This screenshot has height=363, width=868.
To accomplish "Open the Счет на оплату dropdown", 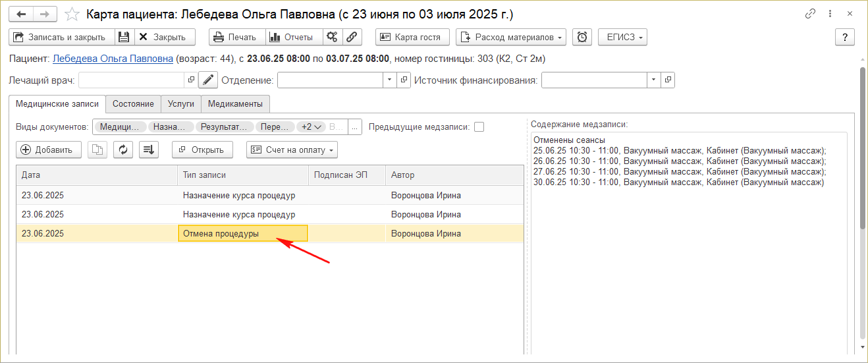I will pyautogui.click(x=292, y=150).
